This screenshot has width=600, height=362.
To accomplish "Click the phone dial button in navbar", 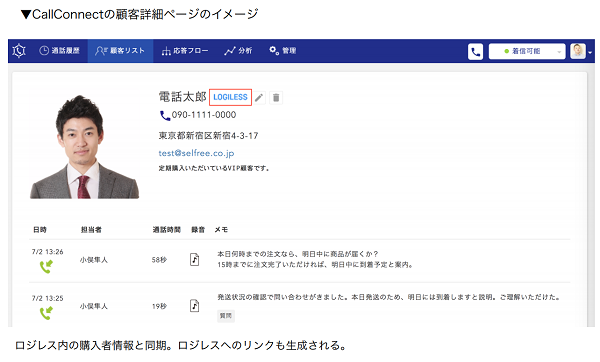I will (x=475, y=52).
